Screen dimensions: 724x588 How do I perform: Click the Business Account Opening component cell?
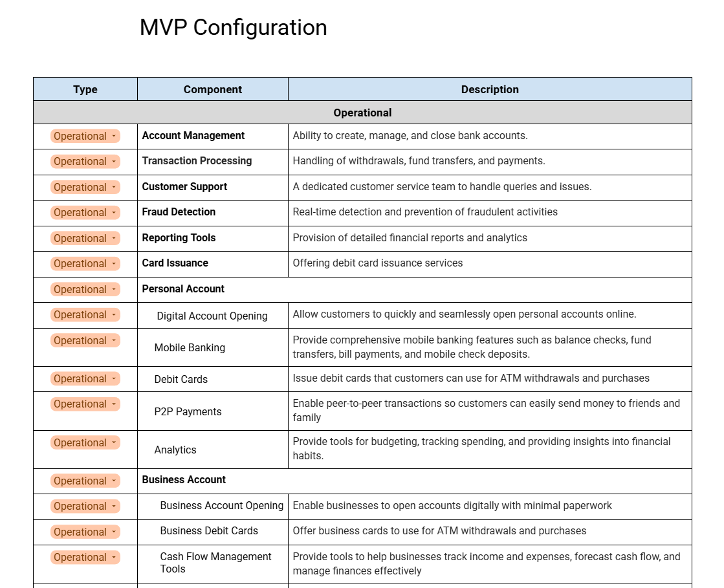point(221,506)
